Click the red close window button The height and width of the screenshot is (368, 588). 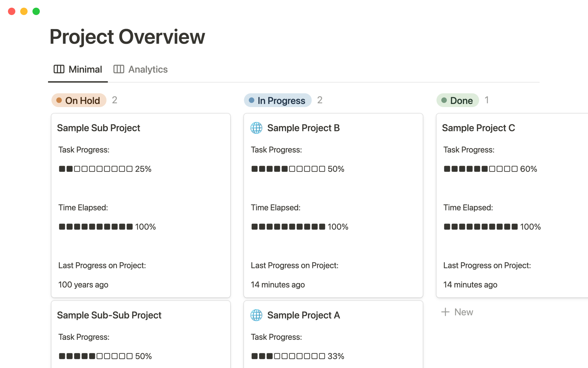pyautogui.click(x=12, y=11)
